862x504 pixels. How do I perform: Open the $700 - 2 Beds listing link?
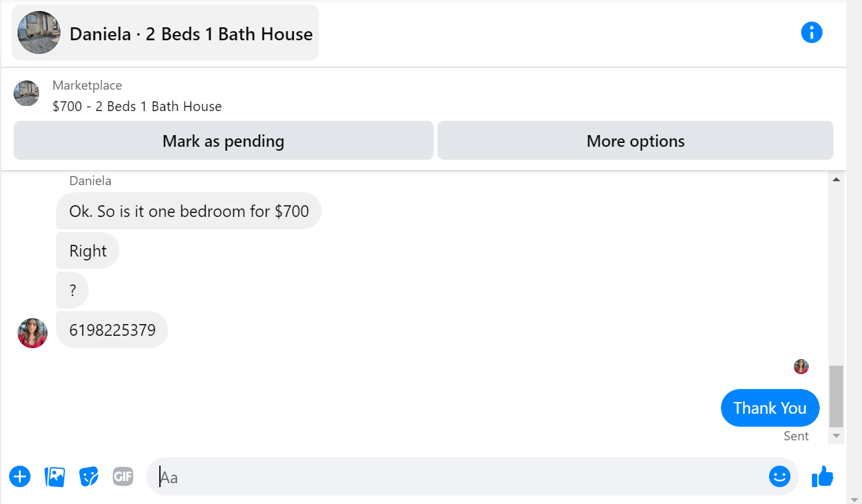click(137, 107)
